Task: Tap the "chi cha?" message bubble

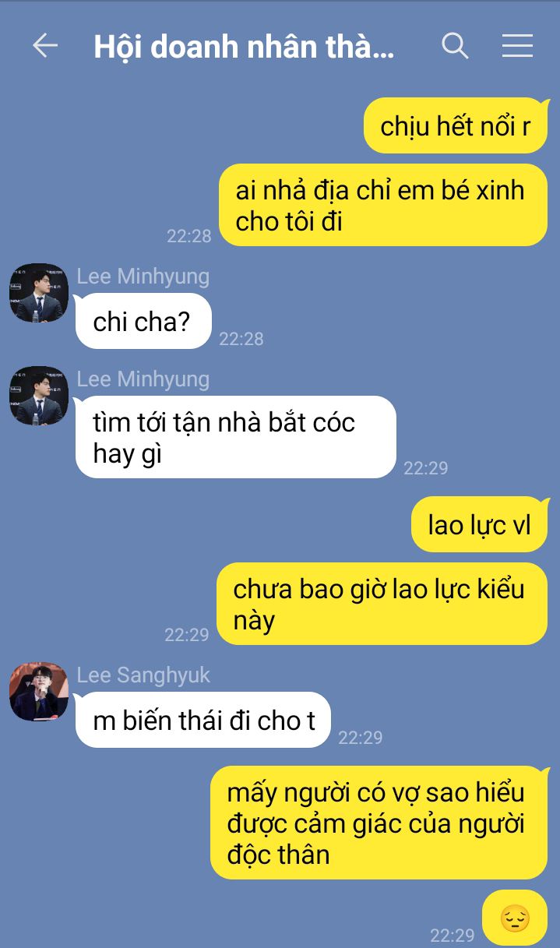Action: tap(143, 321)
